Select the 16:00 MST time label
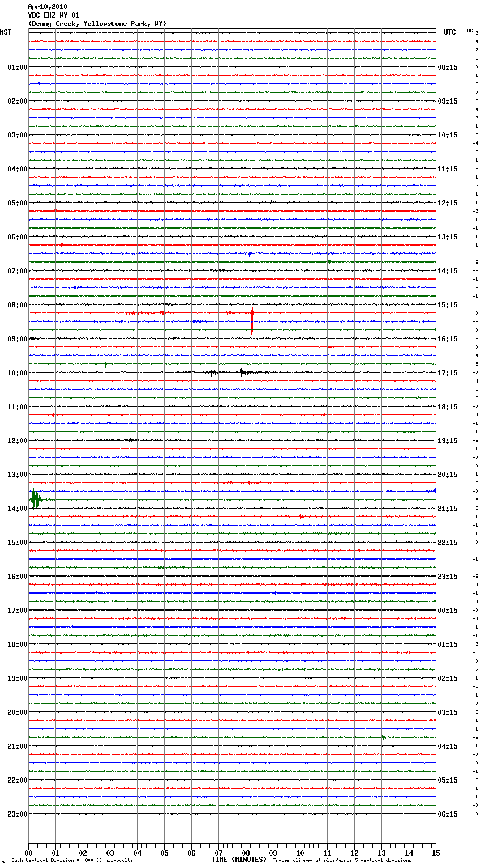Screen dimensions: 481x868 coord(18,577)
